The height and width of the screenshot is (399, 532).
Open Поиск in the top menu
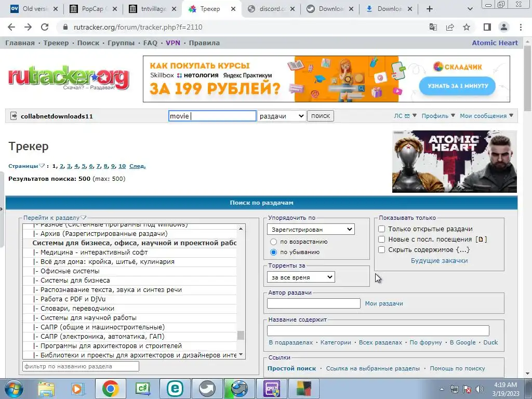point(88,43)
